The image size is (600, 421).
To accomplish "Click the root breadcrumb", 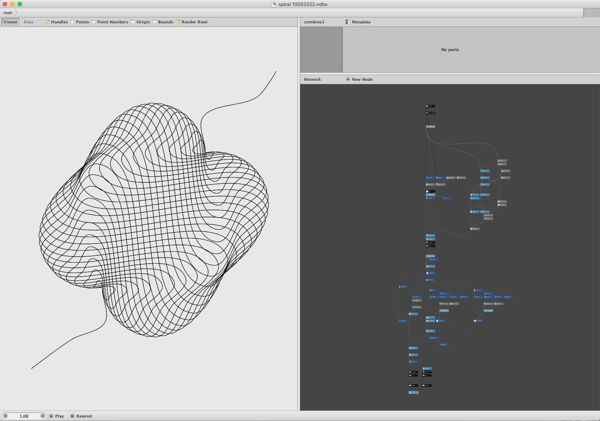I will tap(8, 13).
